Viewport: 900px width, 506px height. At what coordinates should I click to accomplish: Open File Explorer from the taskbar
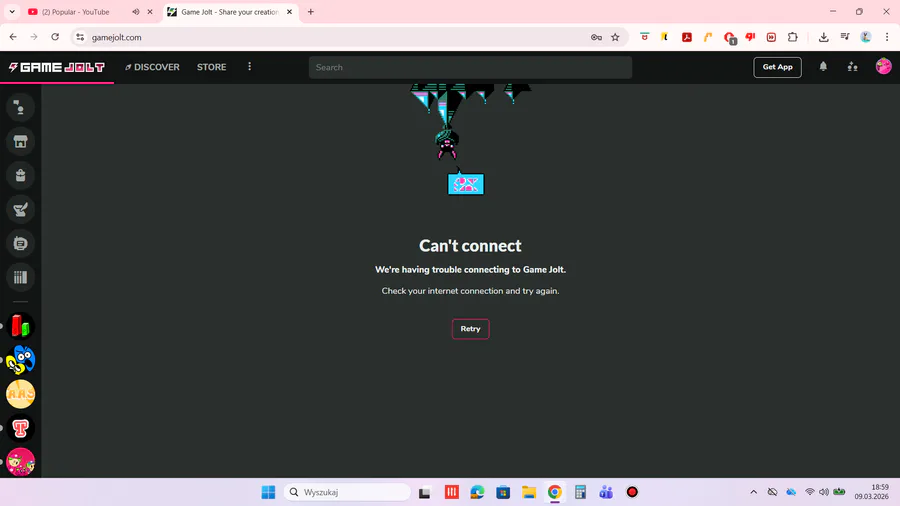tap(529, 492)
